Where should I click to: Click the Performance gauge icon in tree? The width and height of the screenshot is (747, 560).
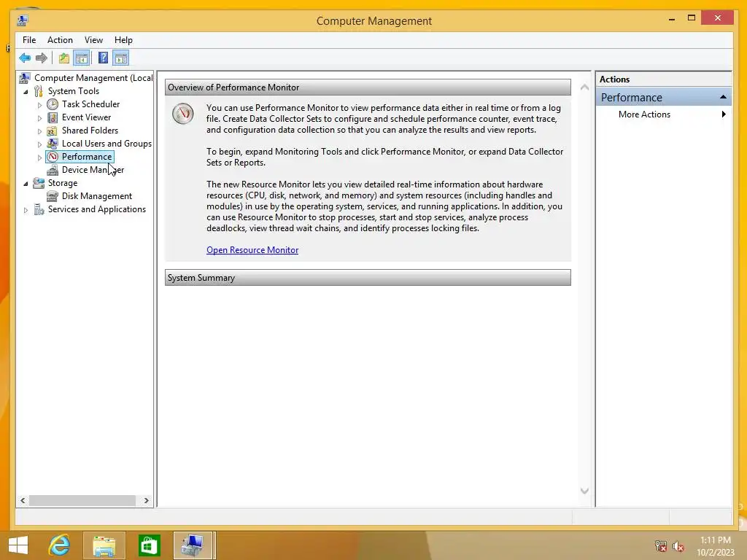(53, 157)
